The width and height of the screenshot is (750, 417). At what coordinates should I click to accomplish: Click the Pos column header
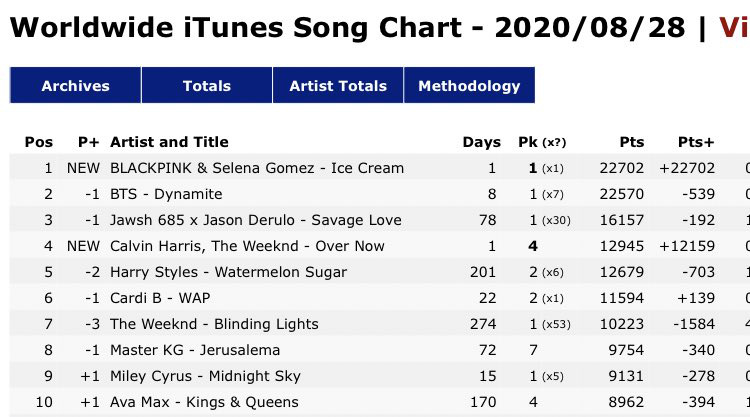39,142
